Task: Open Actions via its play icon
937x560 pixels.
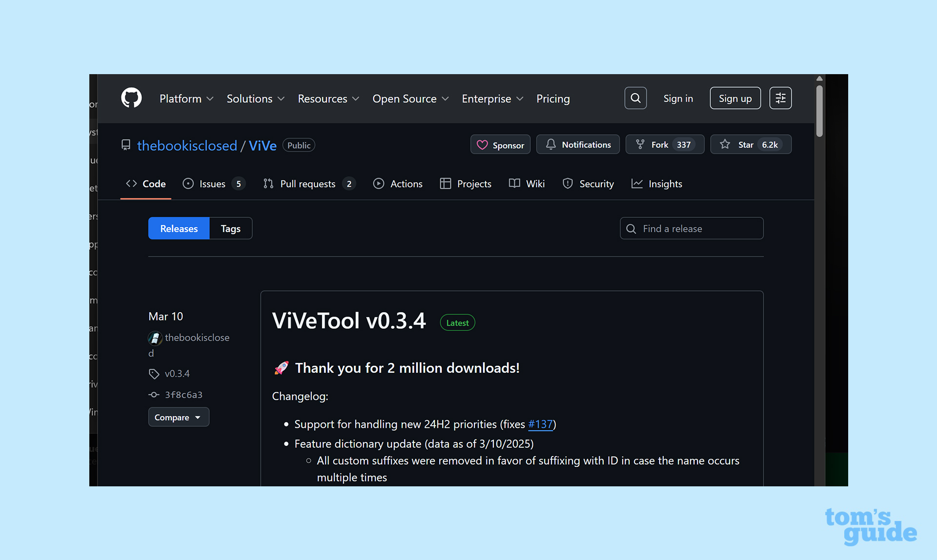Action: point(379,183)
